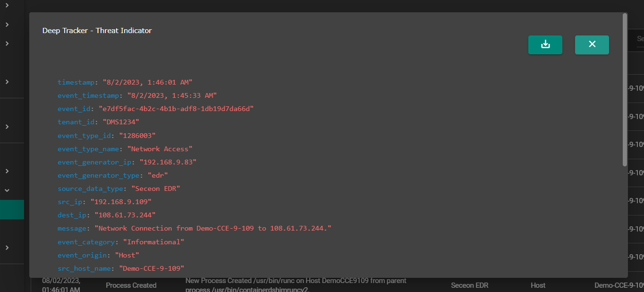This screenshot has height=292, width=644.
Task: Click the Seceon EDR cell in bottom row
Action: [469, 285]
